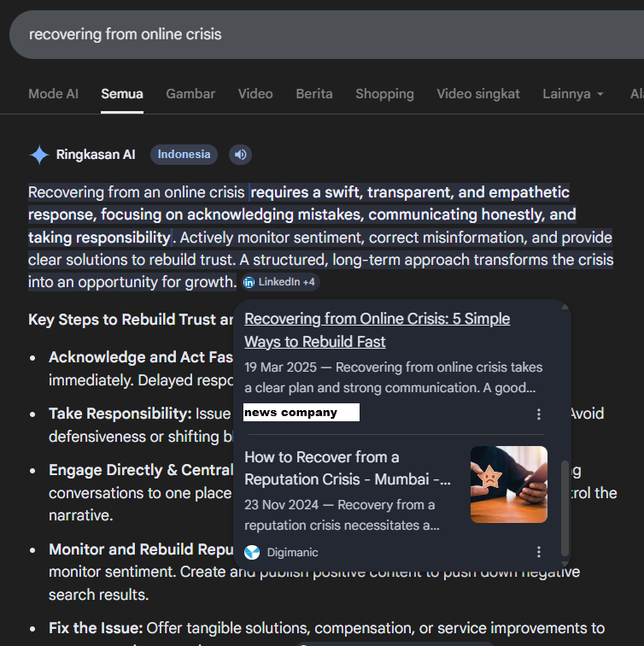Click the star thumbnail image in Digimanic result
This screenshot has width=644, height=646.
tap(508, 484)
